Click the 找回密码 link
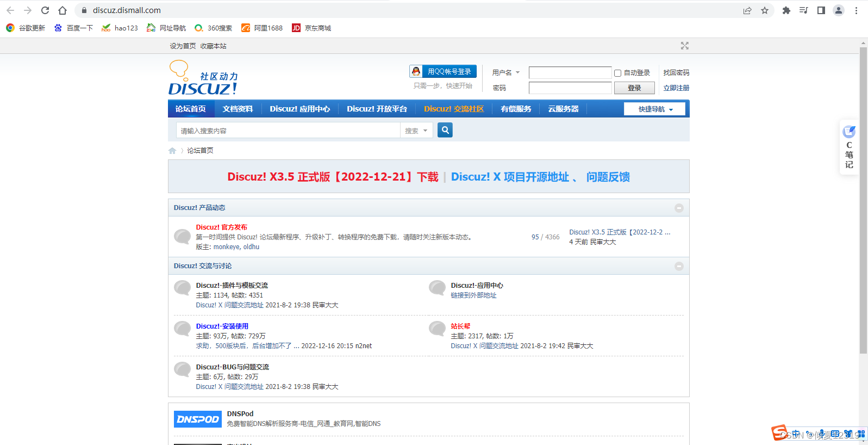 [676, 72]
